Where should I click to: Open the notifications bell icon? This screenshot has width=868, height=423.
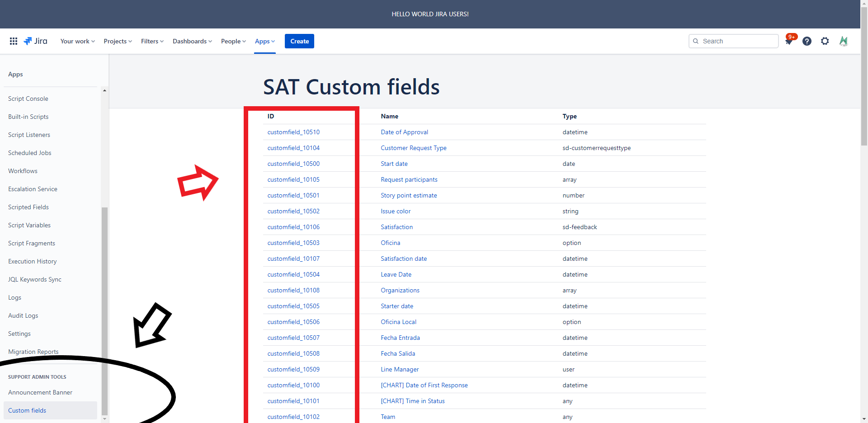(789, 42)
